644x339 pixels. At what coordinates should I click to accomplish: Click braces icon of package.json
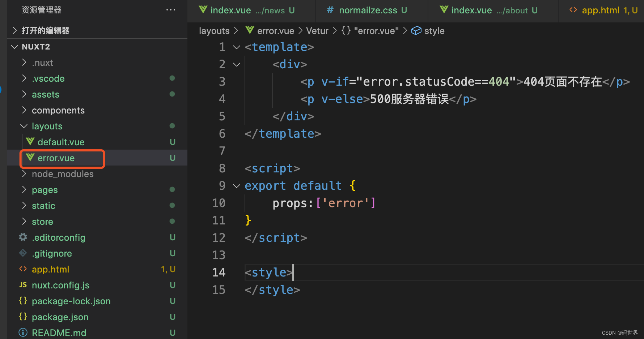(x=23, y=317)
